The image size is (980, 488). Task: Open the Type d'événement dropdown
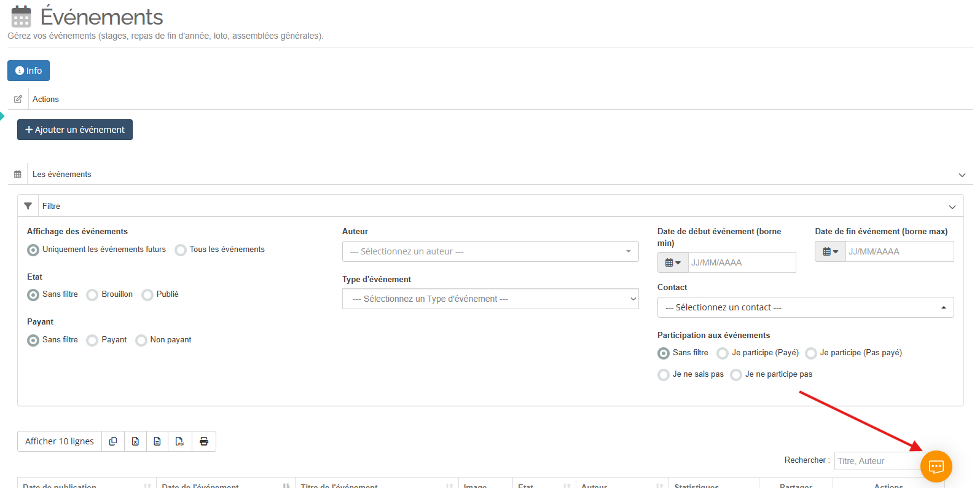pos(490,299)
